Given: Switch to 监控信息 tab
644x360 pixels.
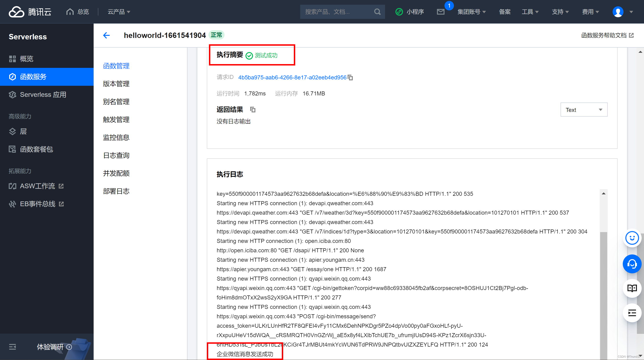Looking at the screenshot, I should 116,137.
